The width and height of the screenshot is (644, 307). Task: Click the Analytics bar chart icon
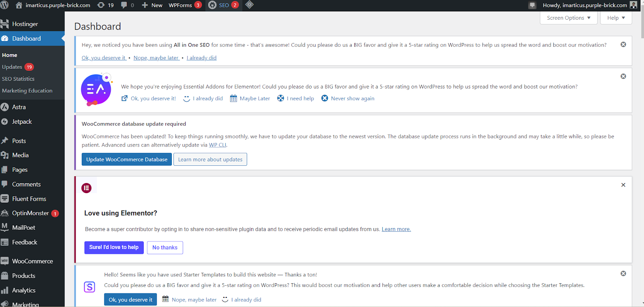(5, 291)
